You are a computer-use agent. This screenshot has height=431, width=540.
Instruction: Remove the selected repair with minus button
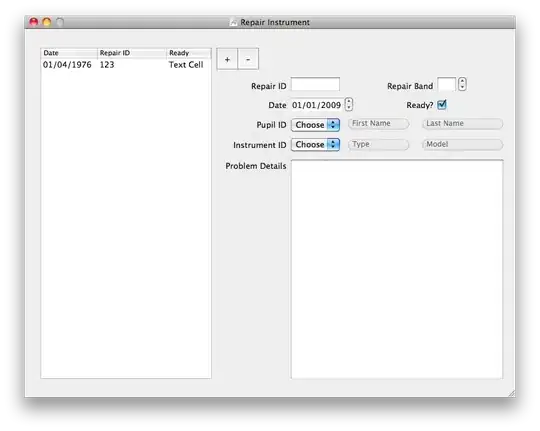(248, 59)
